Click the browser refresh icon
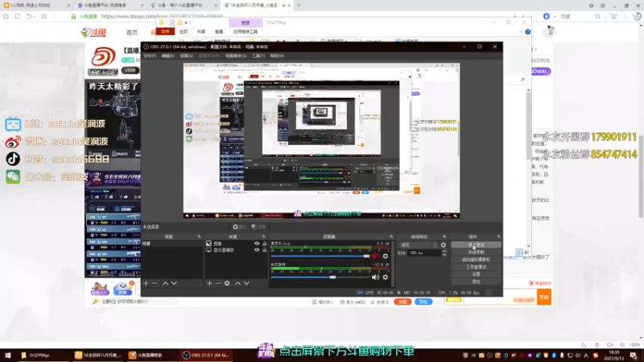This screenshot has width=644, height=362. (x=18, y=16)
